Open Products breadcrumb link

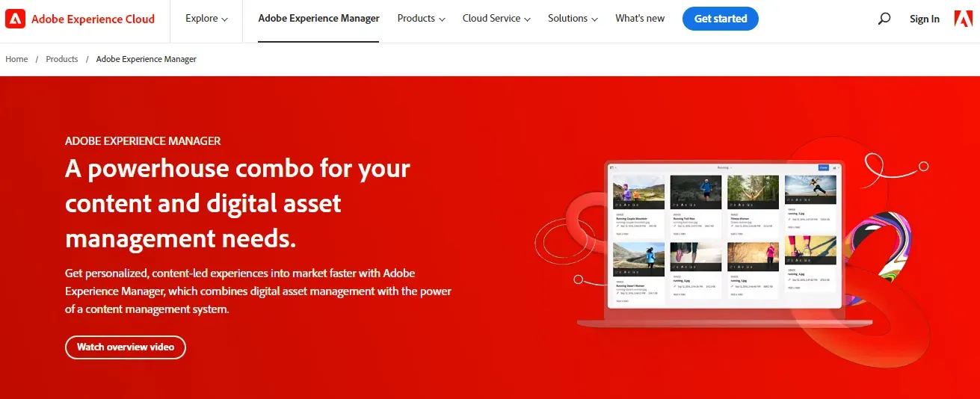[62, 59]
